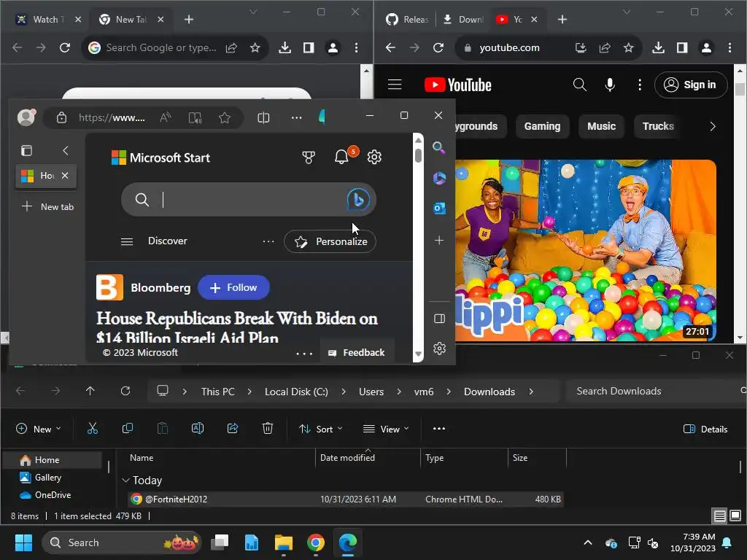This screenshot has height=560, width=747.
Task: Collapse the Edge vertical tabs pane
Action: click(x=66, y=151)
